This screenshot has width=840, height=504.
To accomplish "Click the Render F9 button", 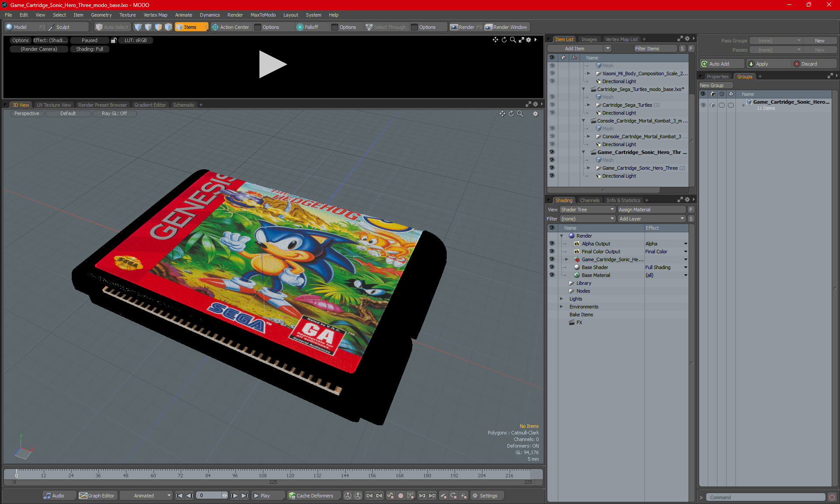I will (466, 27).
